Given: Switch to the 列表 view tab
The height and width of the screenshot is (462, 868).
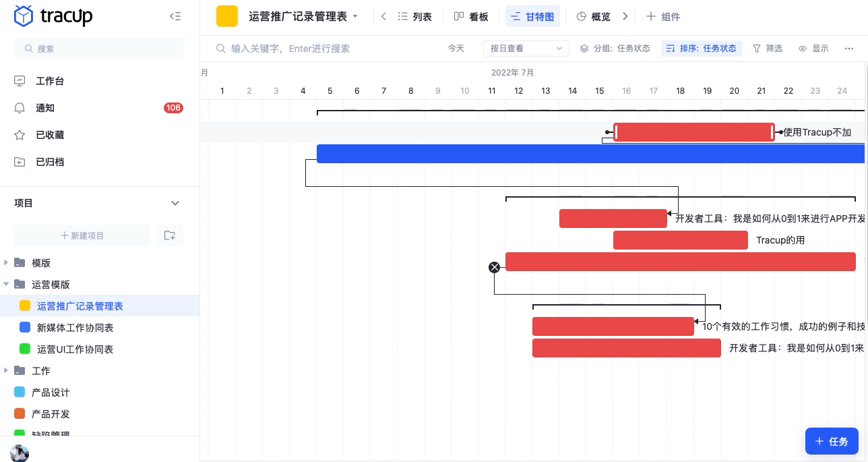Looking at the screenshot, I should pos(416,16).
